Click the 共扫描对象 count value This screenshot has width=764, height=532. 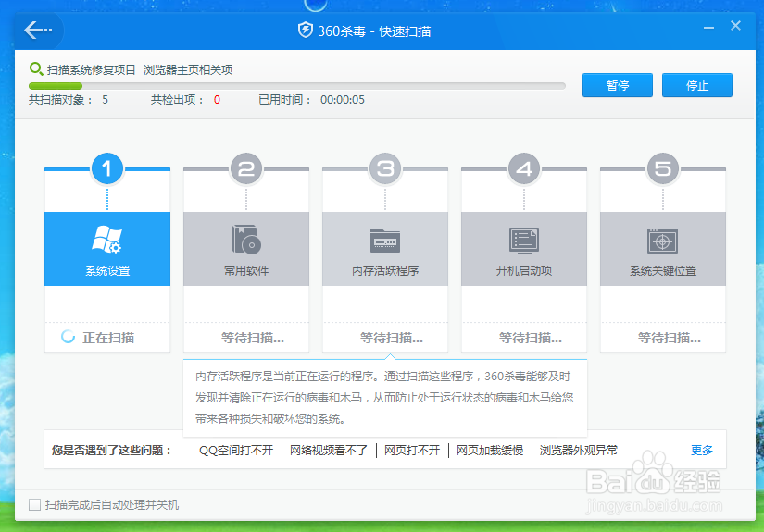point(106,100)
